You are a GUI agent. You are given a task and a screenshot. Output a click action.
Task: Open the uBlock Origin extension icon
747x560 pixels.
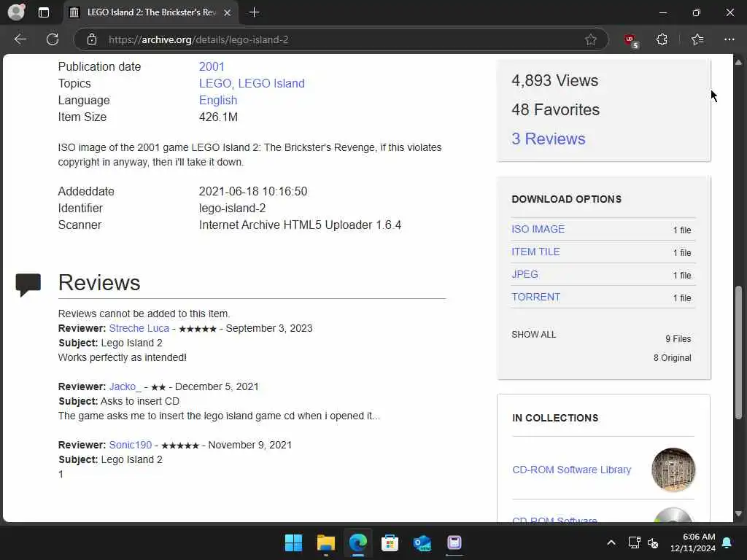pyautogui.click(x=631, y=41)
